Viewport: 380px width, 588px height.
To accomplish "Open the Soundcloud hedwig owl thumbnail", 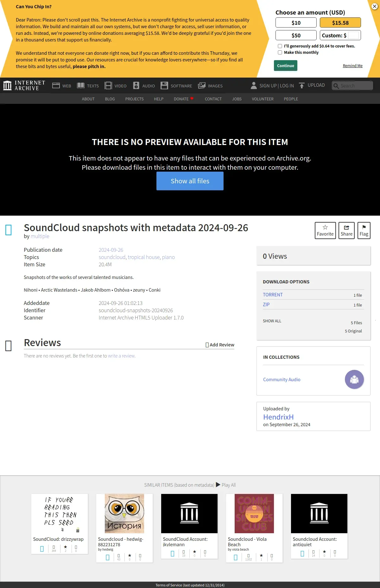I will point(124,514).
